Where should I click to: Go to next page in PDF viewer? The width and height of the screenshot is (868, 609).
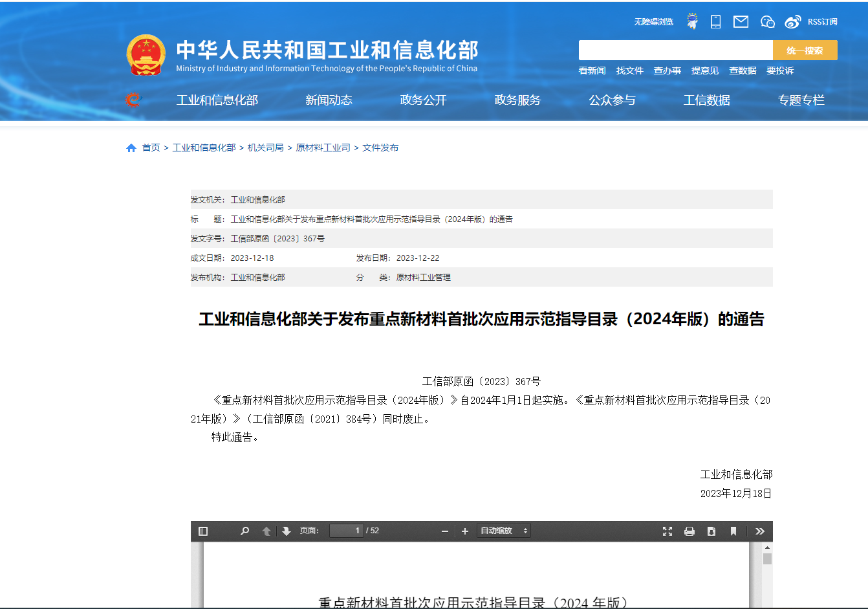[287, 531]
